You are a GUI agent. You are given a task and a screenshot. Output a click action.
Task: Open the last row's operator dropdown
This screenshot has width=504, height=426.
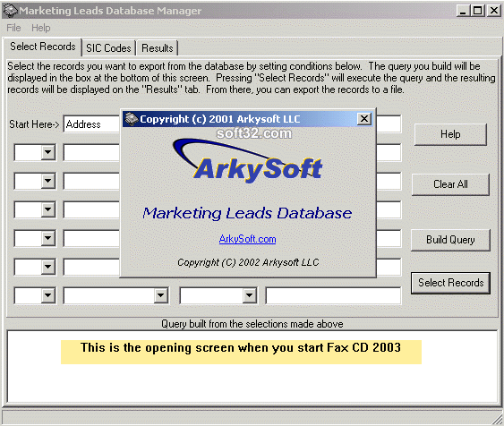249,295
